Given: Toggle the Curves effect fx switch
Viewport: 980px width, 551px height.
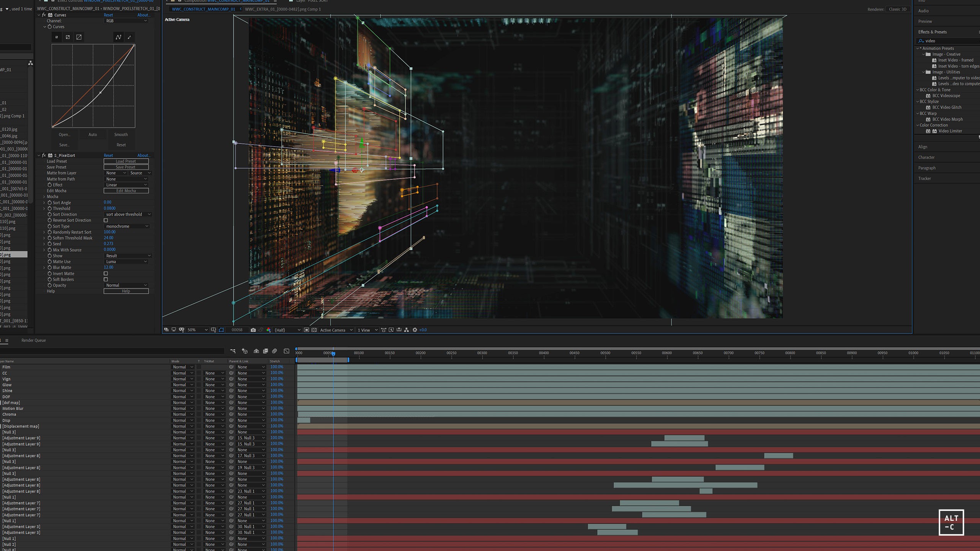Looking at the screenshot, I should click(x=44, y=15).
